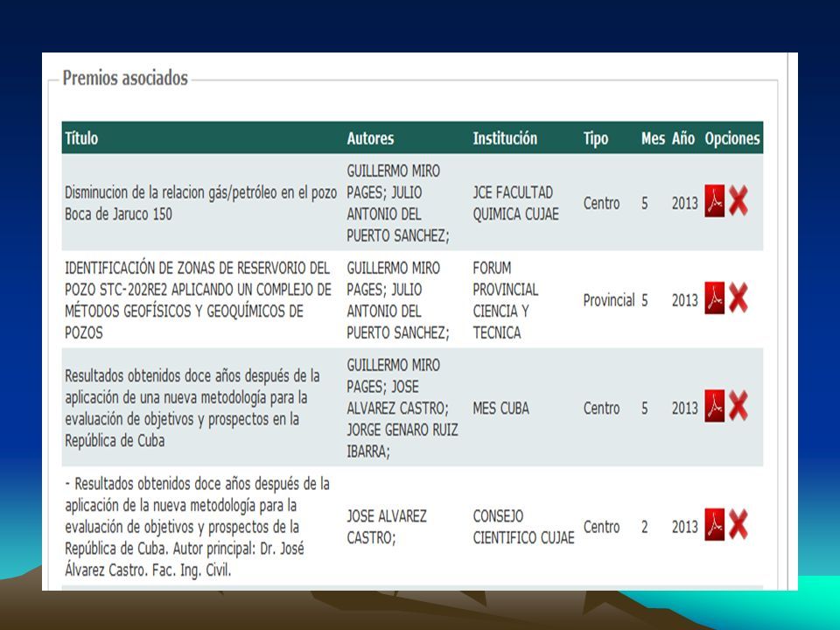840x630 pixels.
Task: Delete the MES CUBA award row
Action: (x=738, y=406)
